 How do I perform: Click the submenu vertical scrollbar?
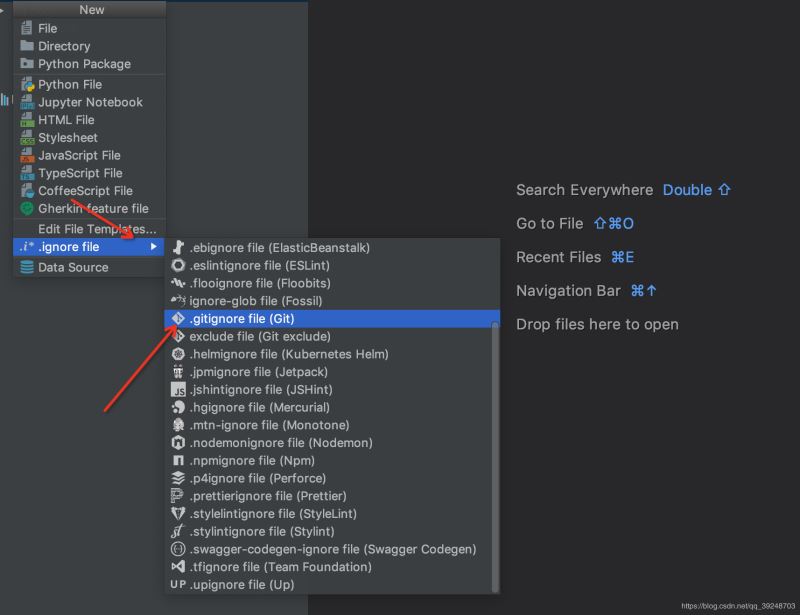tap(495, 450)
